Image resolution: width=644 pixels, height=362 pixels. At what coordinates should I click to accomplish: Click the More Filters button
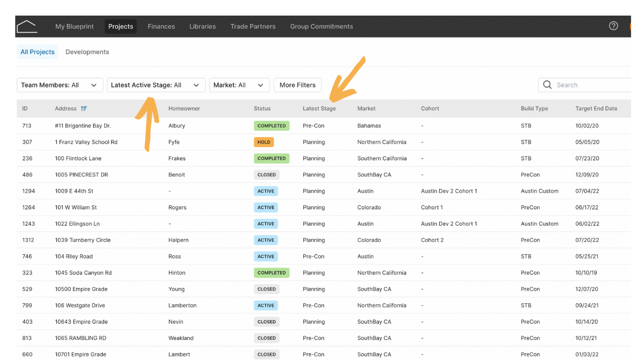click(297, 85)
